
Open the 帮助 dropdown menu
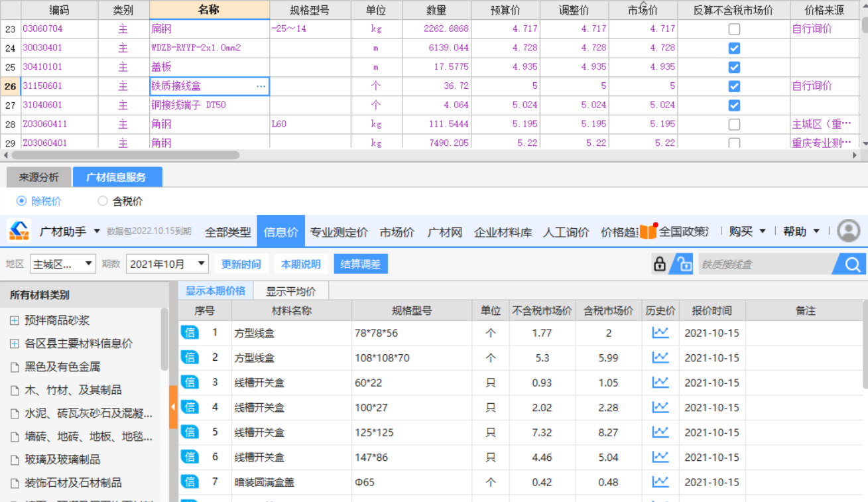click(x=801, y=231)
